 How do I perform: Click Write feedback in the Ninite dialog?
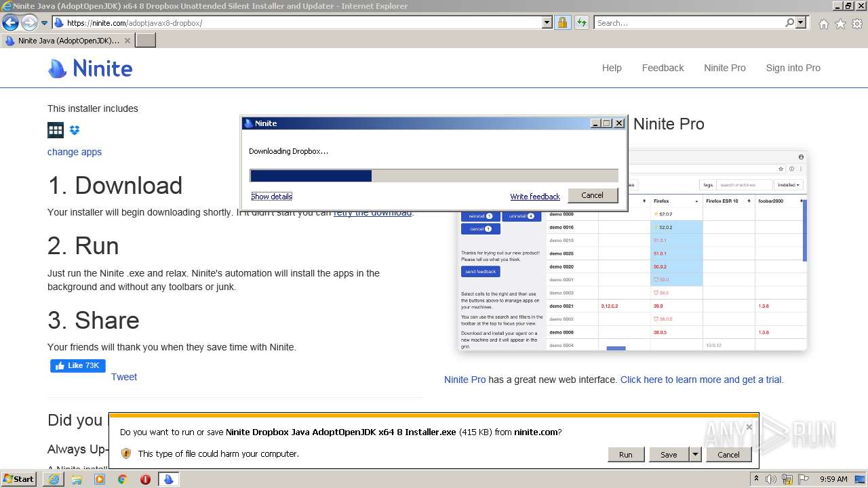(x=535, y=197)
